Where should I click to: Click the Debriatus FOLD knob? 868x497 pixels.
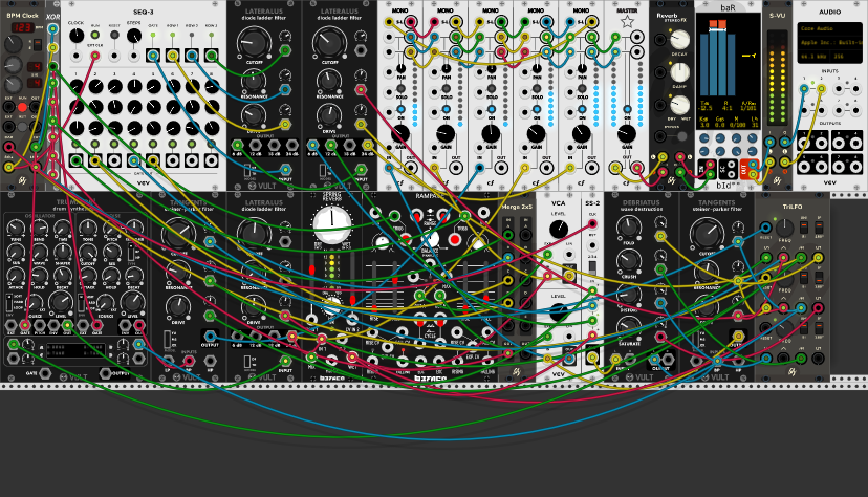tap(629, 227)
